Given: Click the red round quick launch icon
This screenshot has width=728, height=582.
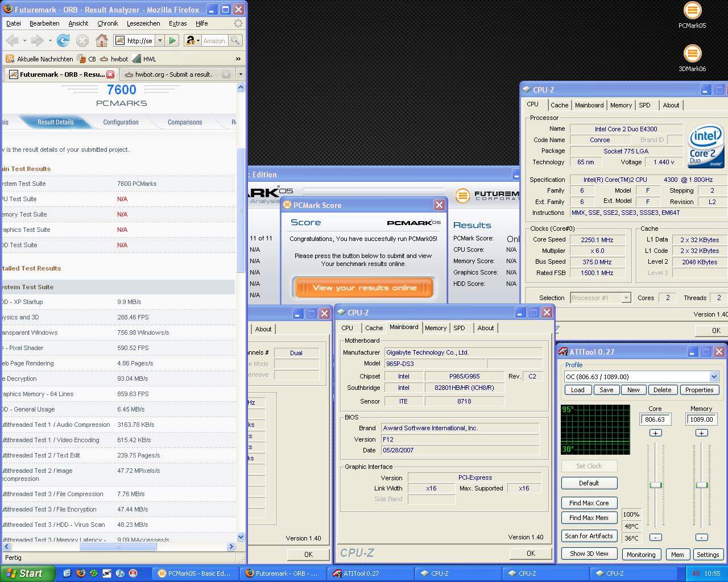Looking at the screenshot, I should (x=133, y=573).
